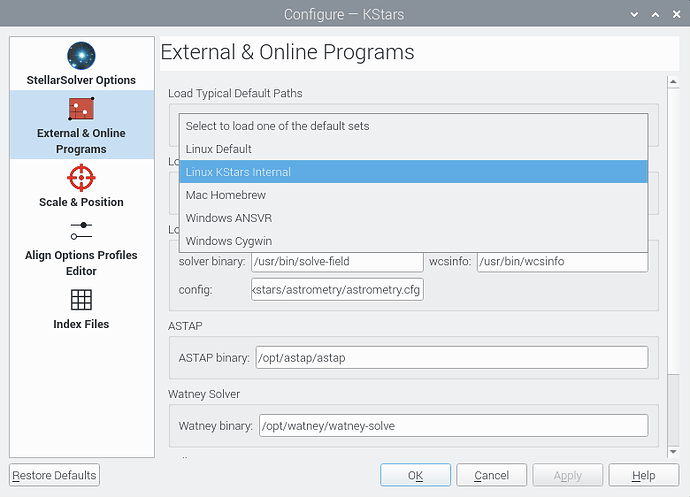Close the Configure KStars dialog
This screenshot has width=690, height=497.
[677, 15]
